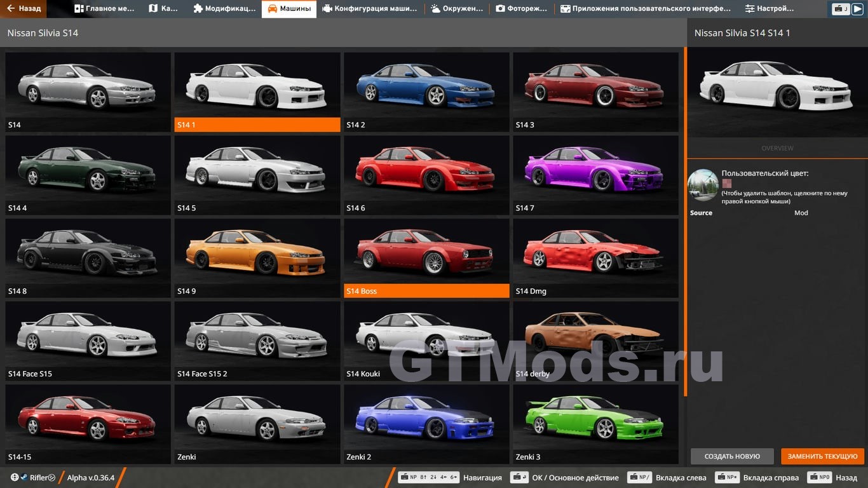Select the Машины tab
Image resolution: width=868 pixels, height=488 pixels.
(289, 9)
